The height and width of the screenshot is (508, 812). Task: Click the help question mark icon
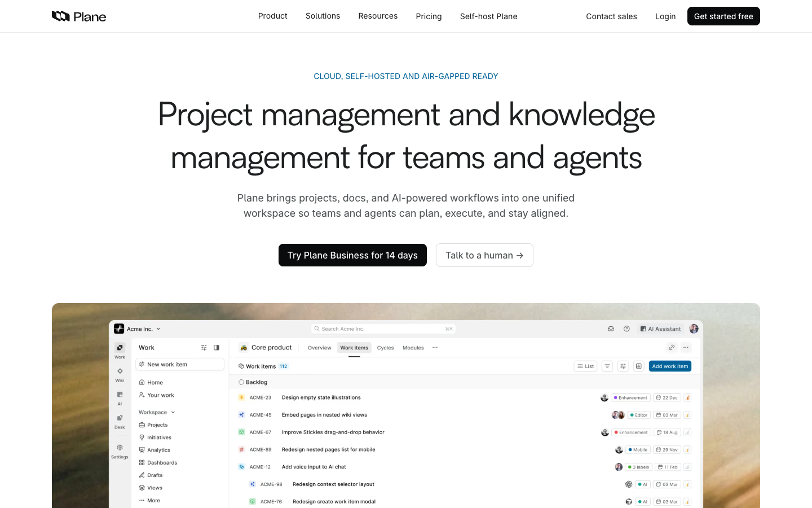pyautogui.click(x=626, y=329)
